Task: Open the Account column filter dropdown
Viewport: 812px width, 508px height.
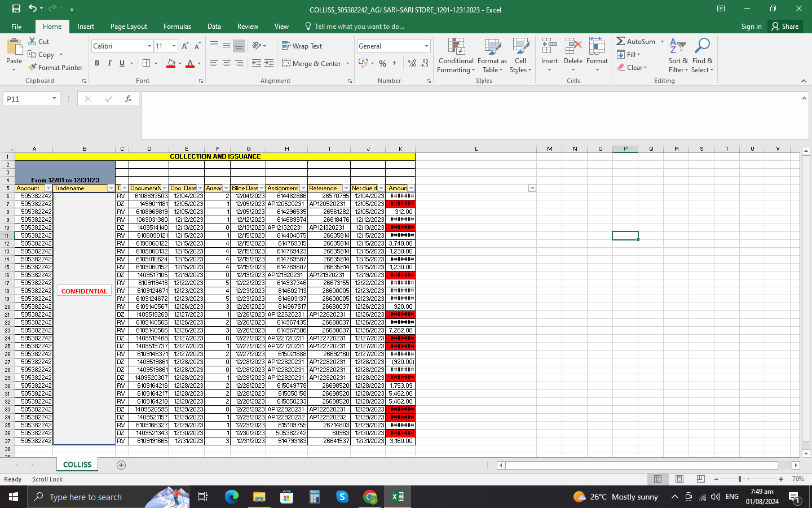Action: [48, 188]
